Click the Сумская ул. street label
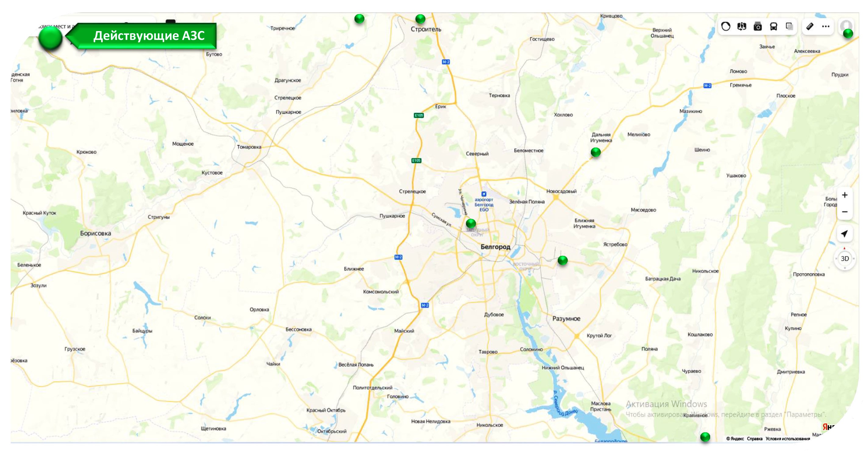Screen dimensions: 868x452 [x=441, y=219]
